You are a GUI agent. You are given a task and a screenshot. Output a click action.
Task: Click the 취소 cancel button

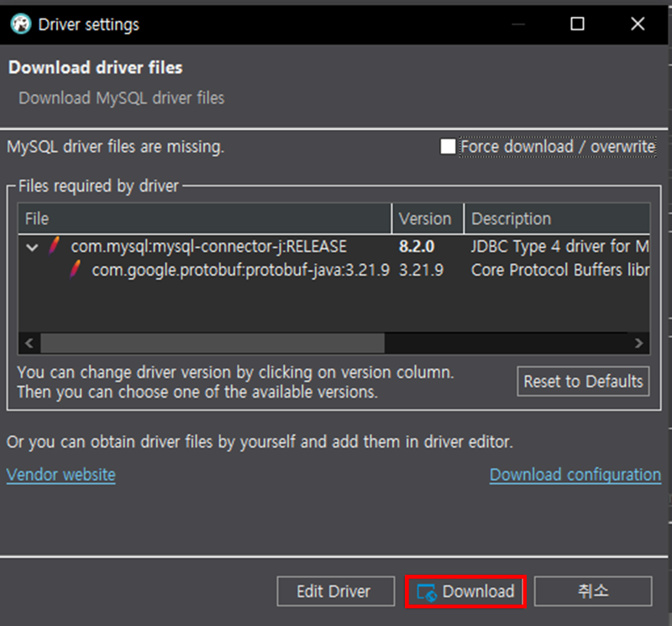(593, 592)
